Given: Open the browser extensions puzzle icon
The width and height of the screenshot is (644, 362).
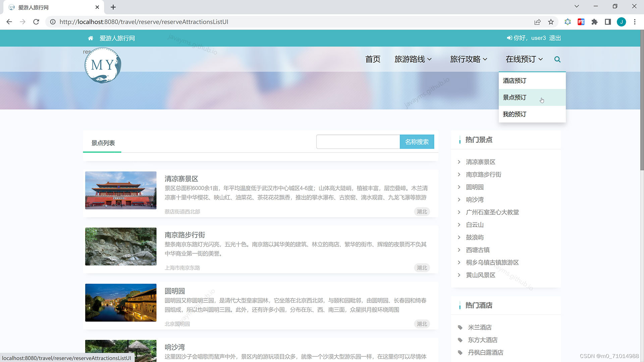Looking at the screenshot, I should tap(594, 22).
